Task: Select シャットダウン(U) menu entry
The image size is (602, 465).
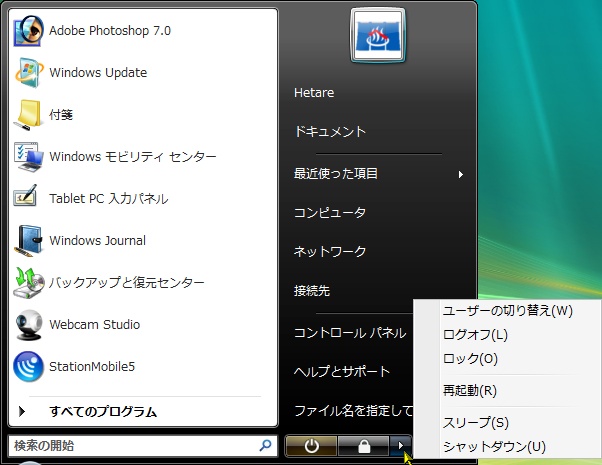Action: (494, 447)
